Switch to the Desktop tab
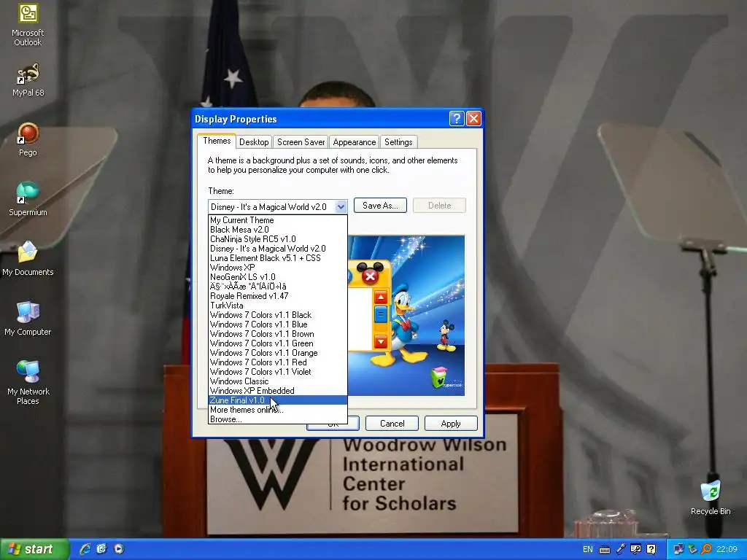 click(x=254, y=142)
